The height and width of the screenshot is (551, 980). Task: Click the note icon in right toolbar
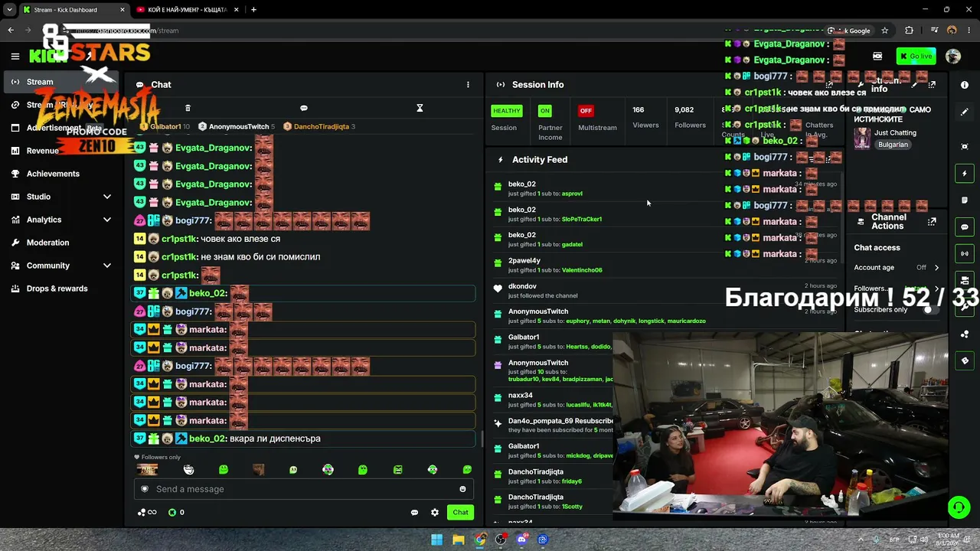(965, 201)
